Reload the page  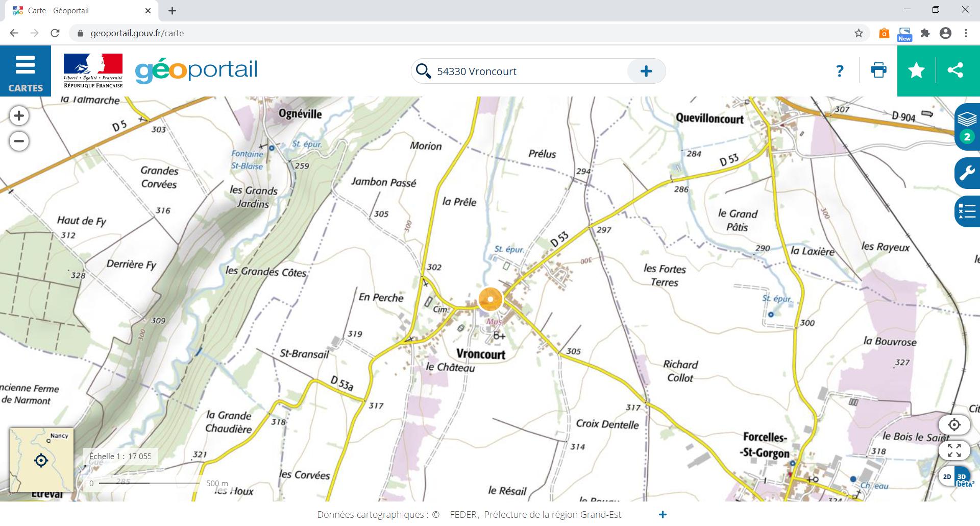pos(55,33)
